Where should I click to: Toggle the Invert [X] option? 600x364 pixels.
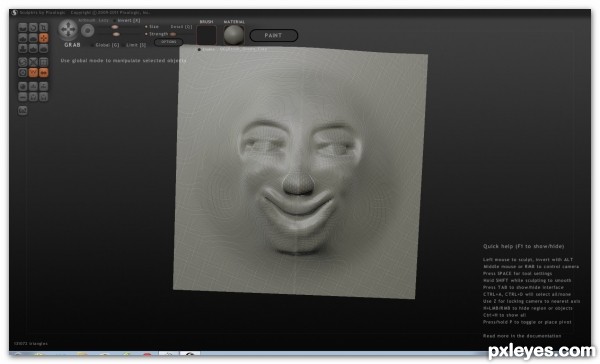tap(127, 20)
